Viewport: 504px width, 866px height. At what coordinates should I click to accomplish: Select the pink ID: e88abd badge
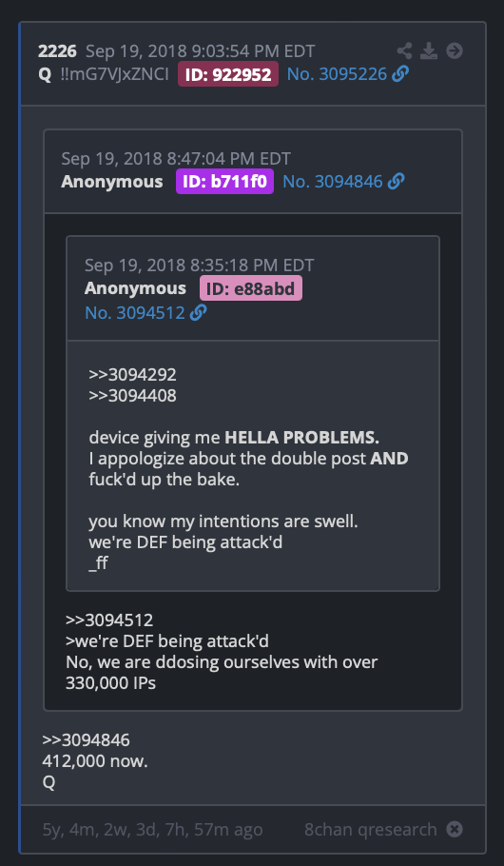tap(251, 288)
